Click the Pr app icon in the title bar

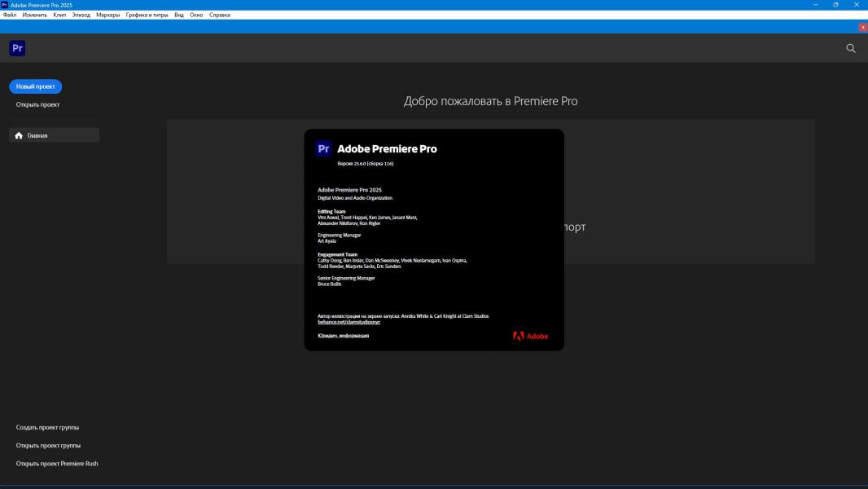coord(5,5)
